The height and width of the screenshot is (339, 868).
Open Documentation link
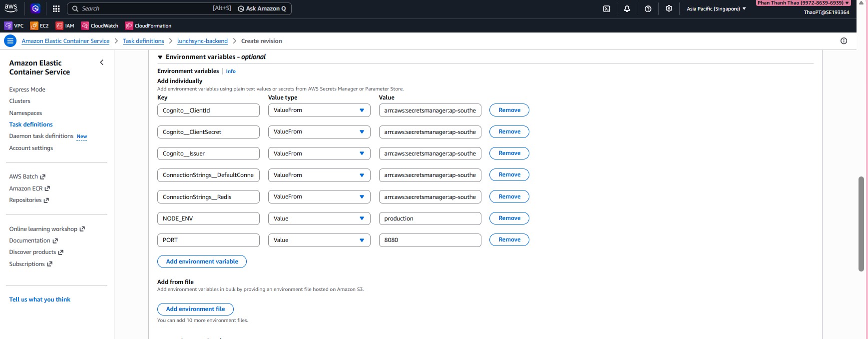[33, 240]
